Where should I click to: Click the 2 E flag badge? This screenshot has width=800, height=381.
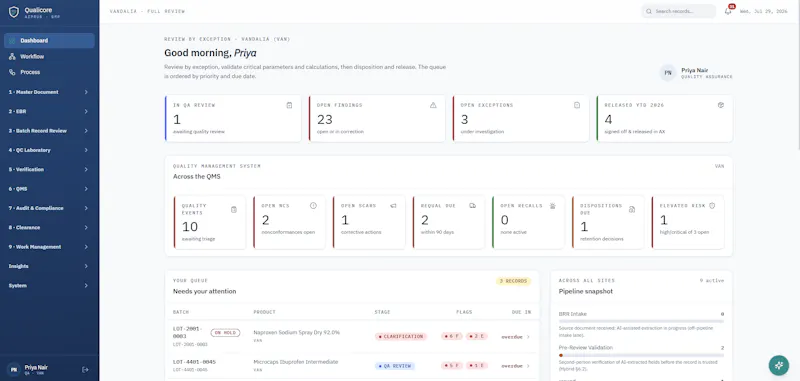click(x=478, y=337)
